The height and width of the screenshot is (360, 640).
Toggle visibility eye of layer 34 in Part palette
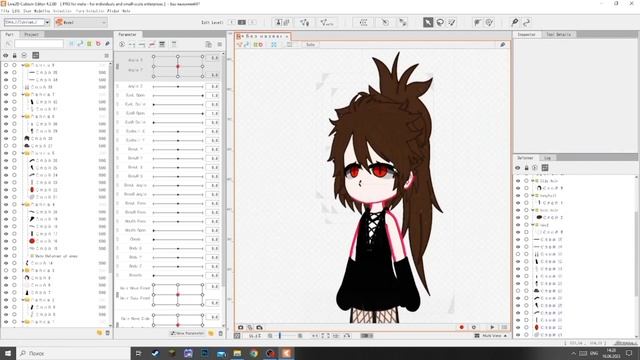(6, 80)
